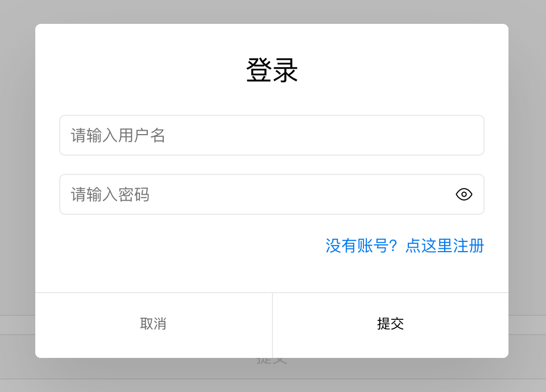This screenshot has height=392, width=546.
Task: Open the 没有账号？点这里注册 registration link
Action: pyautogui.click(x=404, y=245)
